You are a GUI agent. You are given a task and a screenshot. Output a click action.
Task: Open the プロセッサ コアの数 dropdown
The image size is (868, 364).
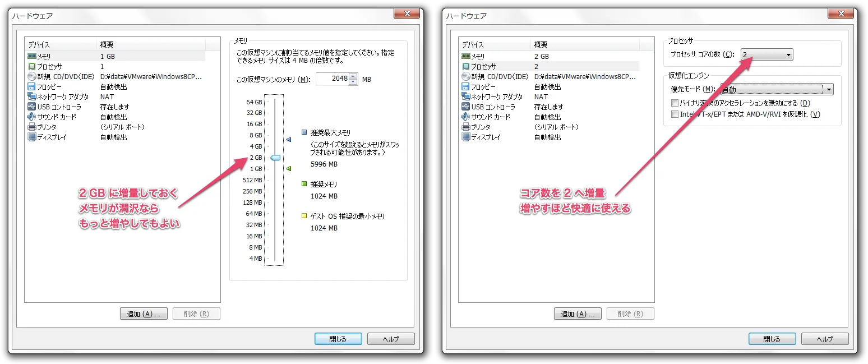789,54
